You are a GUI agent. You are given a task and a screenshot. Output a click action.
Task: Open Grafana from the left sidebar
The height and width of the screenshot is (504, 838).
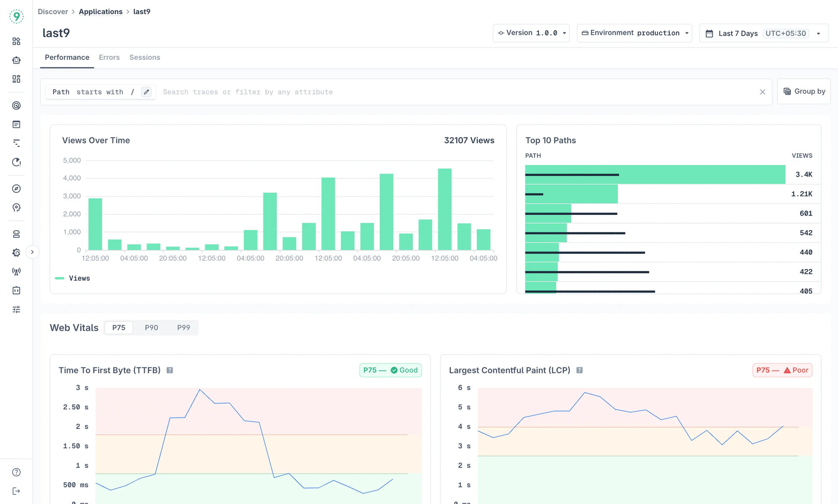(x=16, y=252)
